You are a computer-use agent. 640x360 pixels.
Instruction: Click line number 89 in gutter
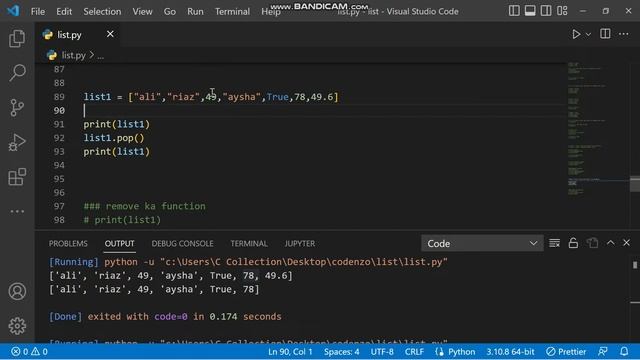(x=59, y=97)
